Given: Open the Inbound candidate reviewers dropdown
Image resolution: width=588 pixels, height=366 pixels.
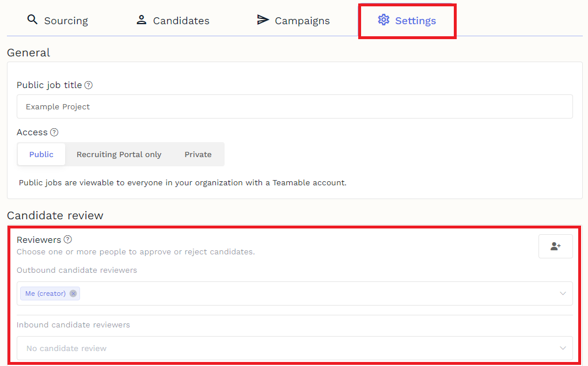Looking at the screenshot, I should 563,348.
